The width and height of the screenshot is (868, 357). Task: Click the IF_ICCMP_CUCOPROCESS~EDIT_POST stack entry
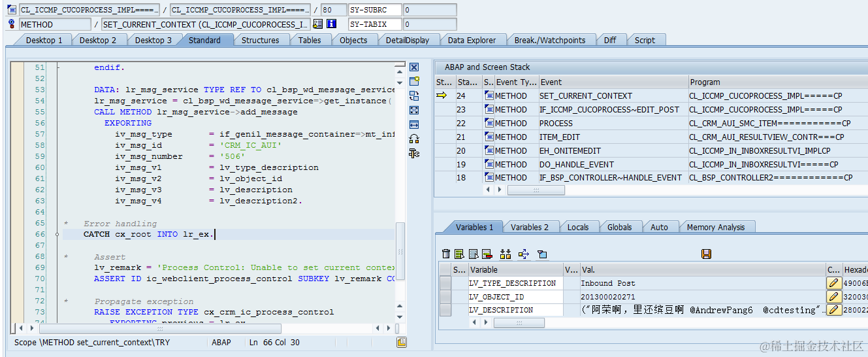tap(609, 110)
